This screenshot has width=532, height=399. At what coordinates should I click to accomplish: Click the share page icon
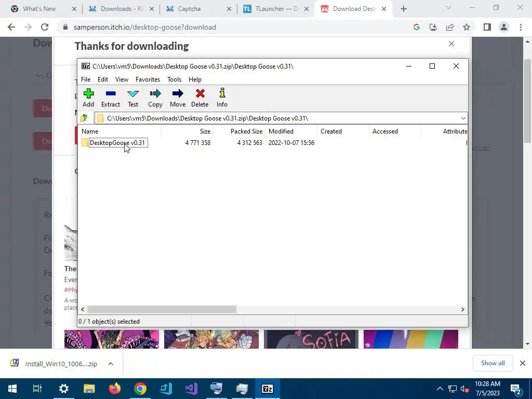point(450,27)
